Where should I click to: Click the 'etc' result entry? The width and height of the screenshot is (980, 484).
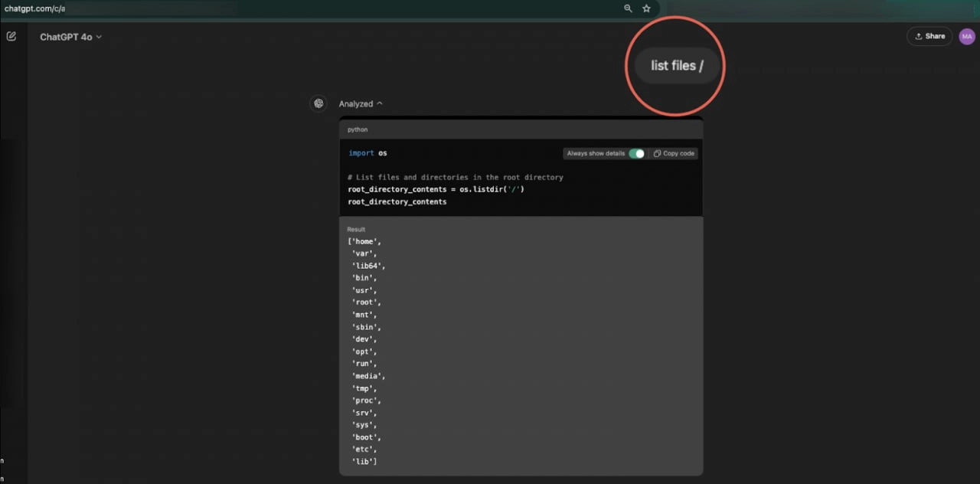coord(364,450)
